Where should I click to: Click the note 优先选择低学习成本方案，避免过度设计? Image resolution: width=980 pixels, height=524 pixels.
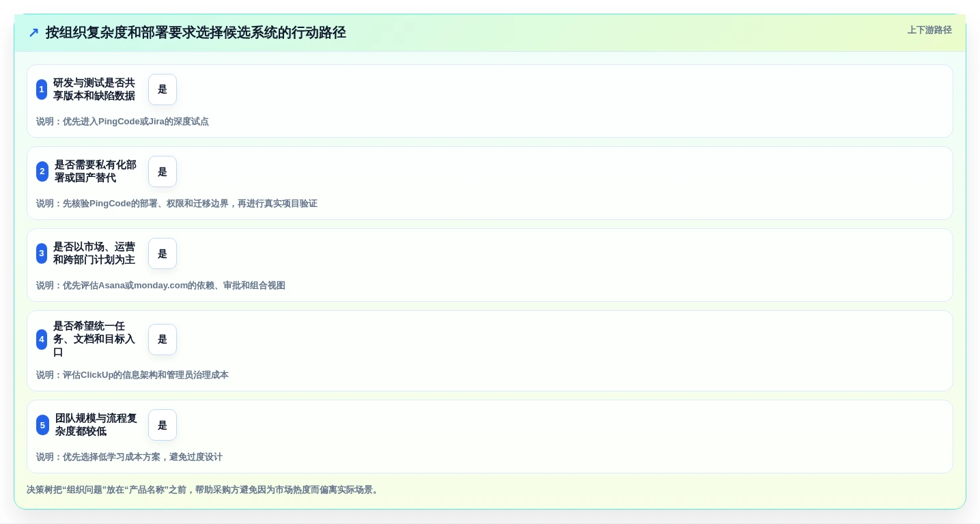(129, 457)
